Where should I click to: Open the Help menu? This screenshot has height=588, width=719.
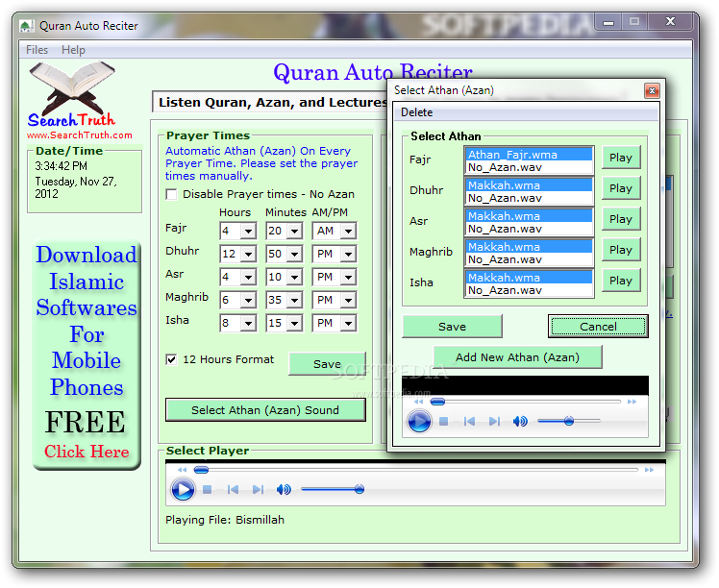point(73,50)
